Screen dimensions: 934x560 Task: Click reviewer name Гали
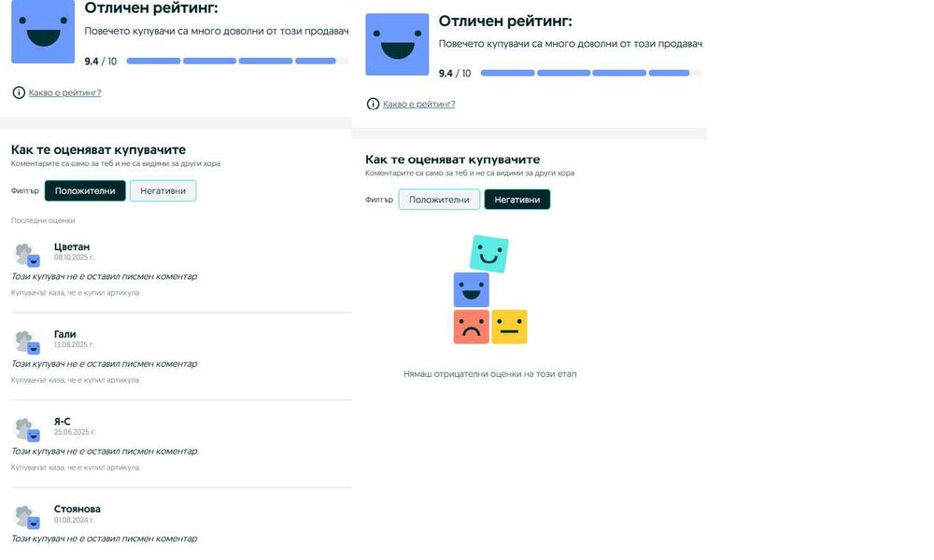(x=65, y=334)
